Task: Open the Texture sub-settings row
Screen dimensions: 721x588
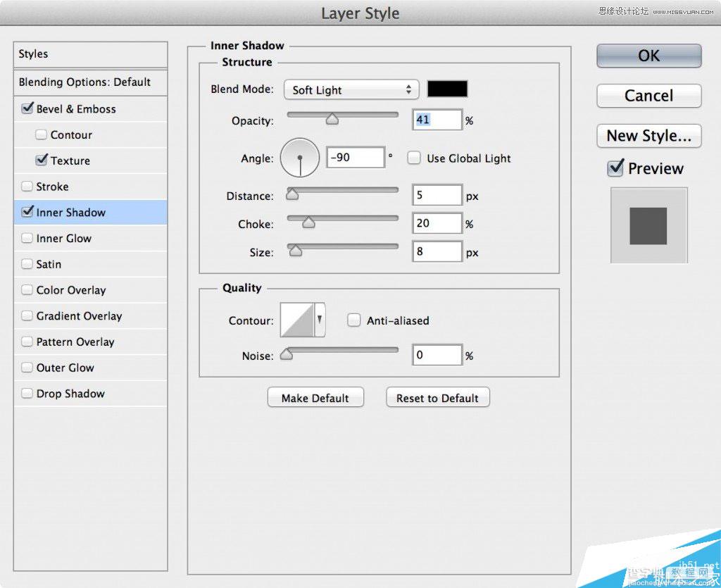Action: click(x=90, y=161)
